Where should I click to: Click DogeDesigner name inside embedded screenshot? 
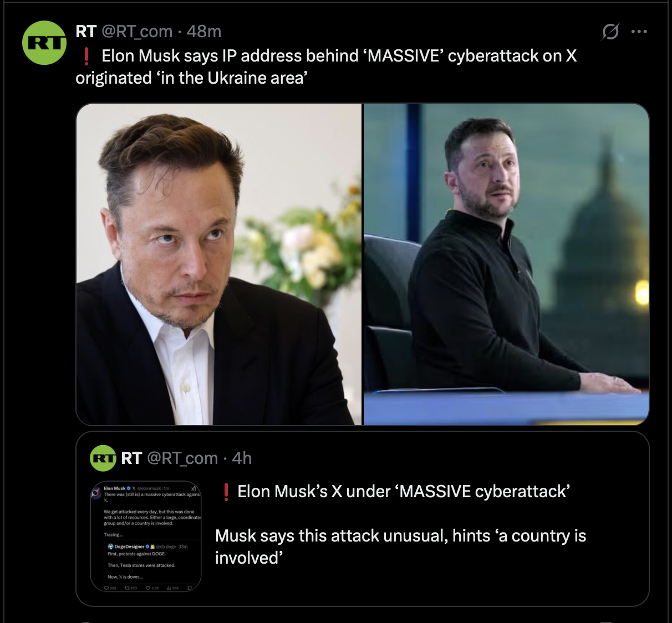click(x=129, y=547)
